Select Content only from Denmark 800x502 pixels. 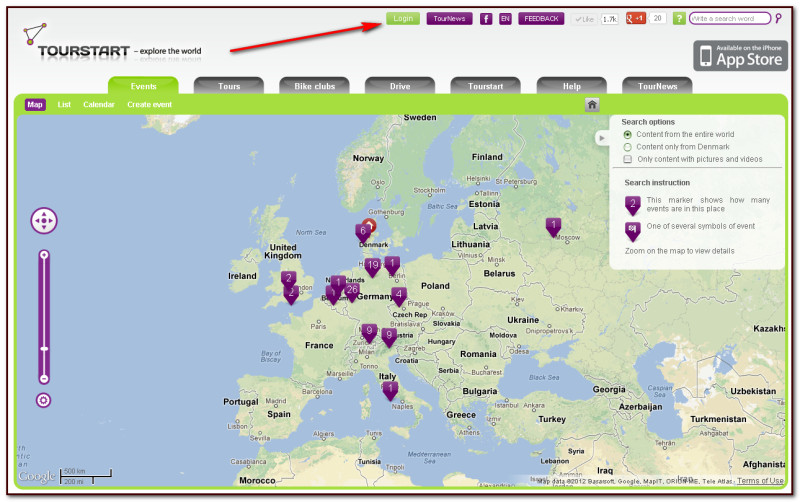pos(628,147)
